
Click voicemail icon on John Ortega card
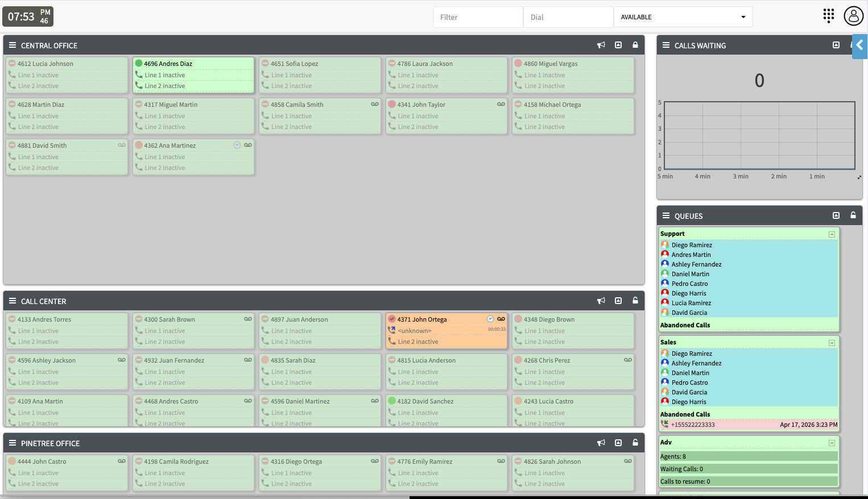(501, 319)
